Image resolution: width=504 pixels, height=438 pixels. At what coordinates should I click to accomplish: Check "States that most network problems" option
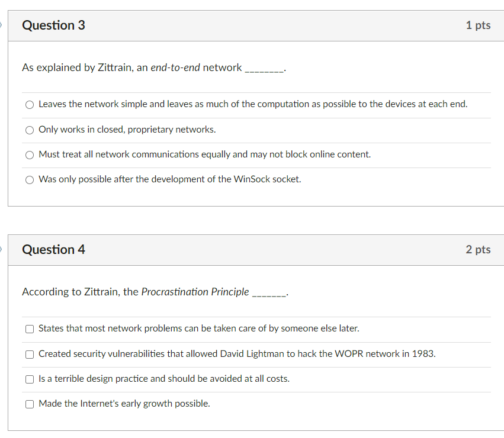[29, 328]
